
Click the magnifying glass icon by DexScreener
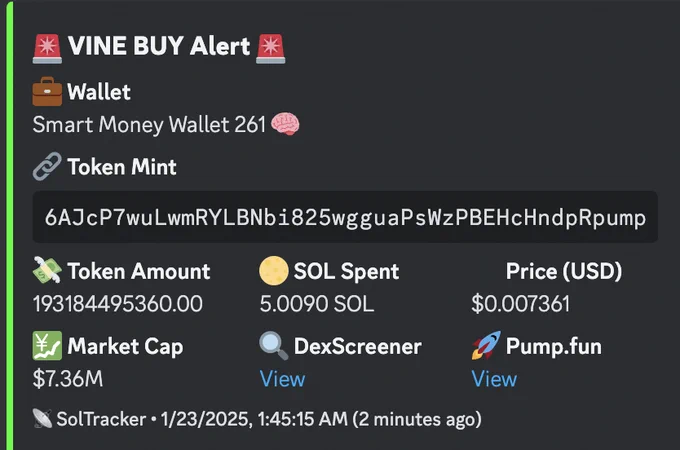pos(274,346)
